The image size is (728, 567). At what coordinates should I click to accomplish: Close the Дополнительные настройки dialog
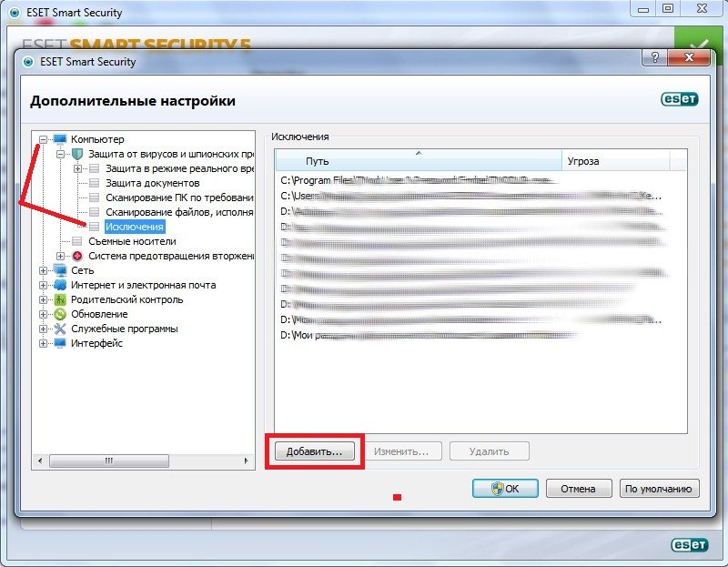pos(689,57)
